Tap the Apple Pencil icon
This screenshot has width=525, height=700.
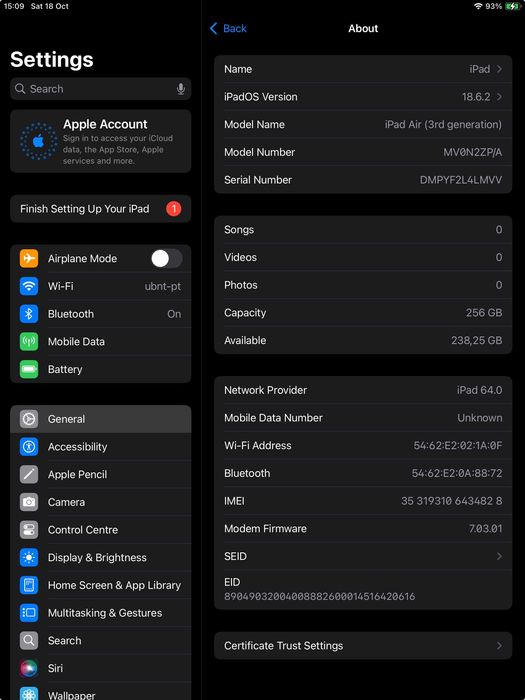pyautogui.click(x=29, y=475)
